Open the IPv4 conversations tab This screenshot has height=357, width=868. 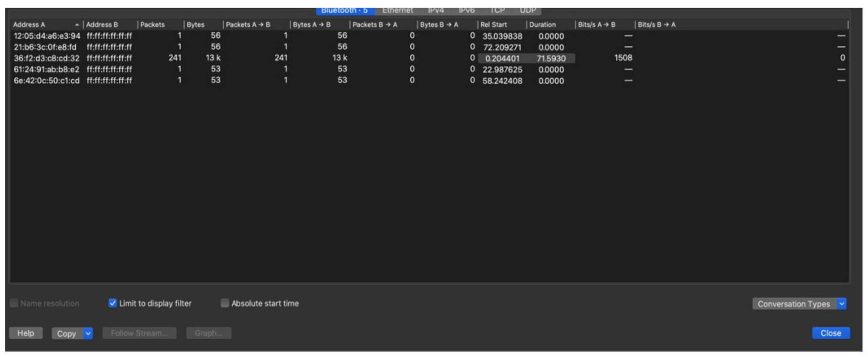tap(436, 10)
